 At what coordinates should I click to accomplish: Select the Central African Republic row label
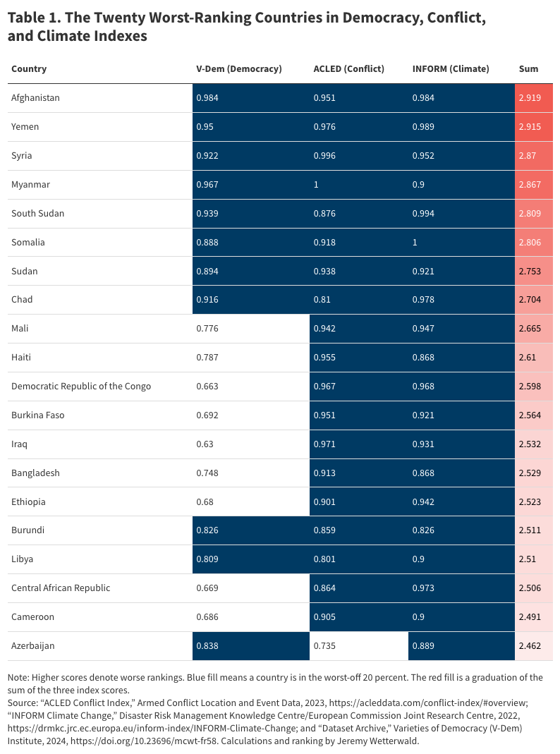pos(61,588)
